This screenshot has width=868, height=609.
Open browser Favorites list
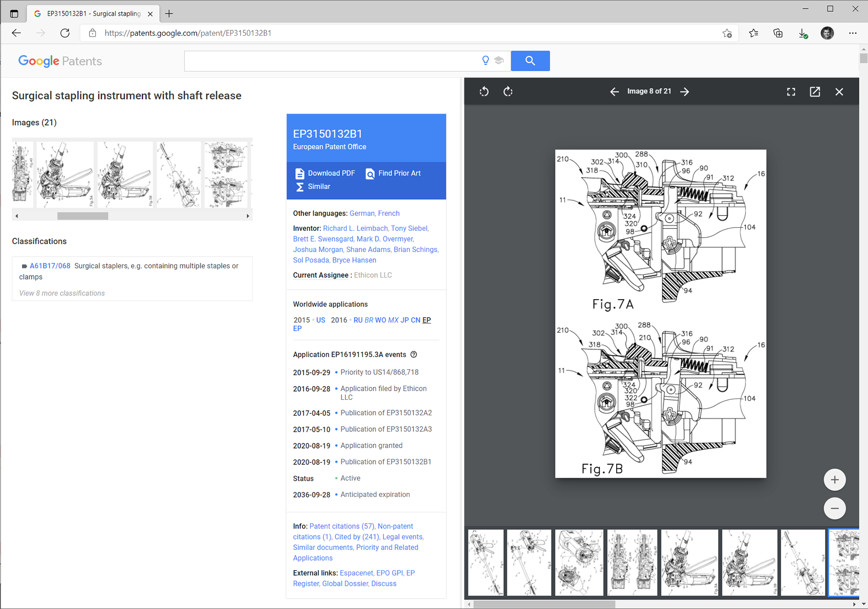click(754, 33)
